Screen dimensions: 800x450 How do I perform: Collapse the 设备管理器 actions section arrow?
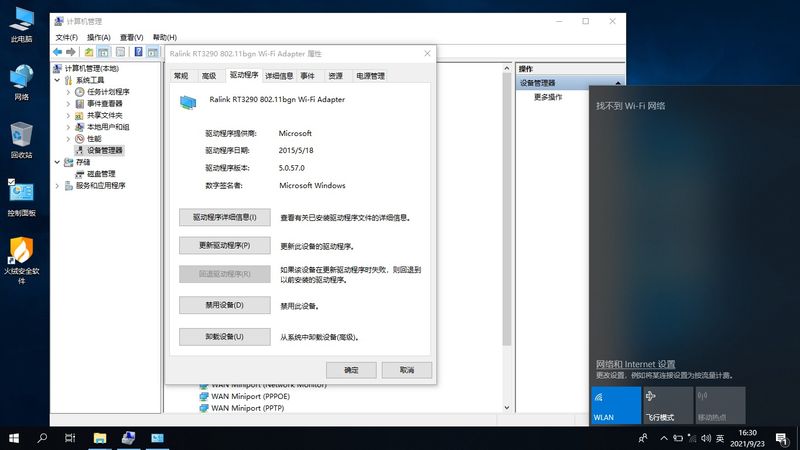point(618,83)
